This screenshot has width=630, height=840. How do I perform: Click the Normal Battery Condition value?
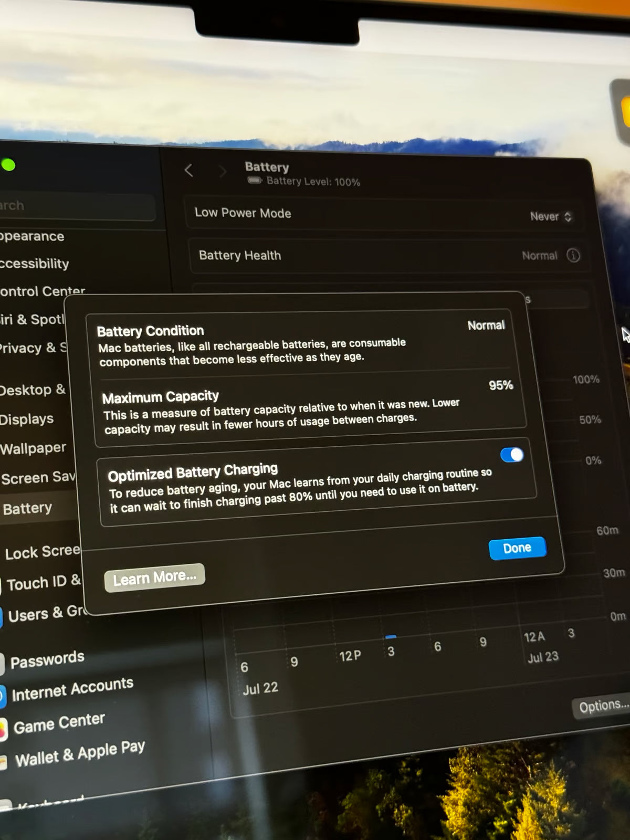(486, 325)
